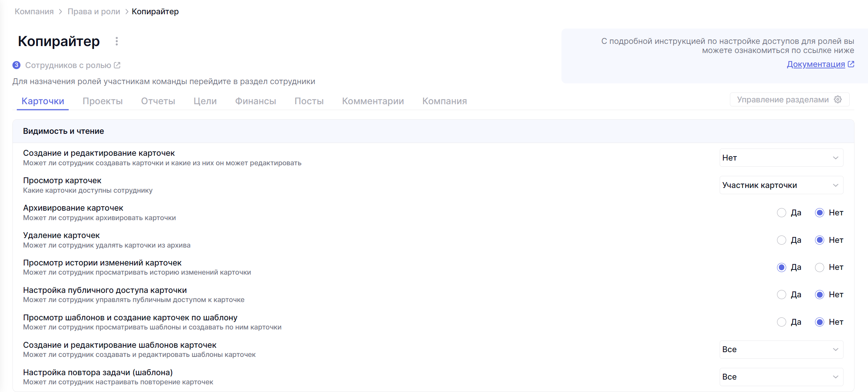Viewport: 868px width, 392px height.
Task: Click the gear icon in Управление разделами
Action: 838,99
